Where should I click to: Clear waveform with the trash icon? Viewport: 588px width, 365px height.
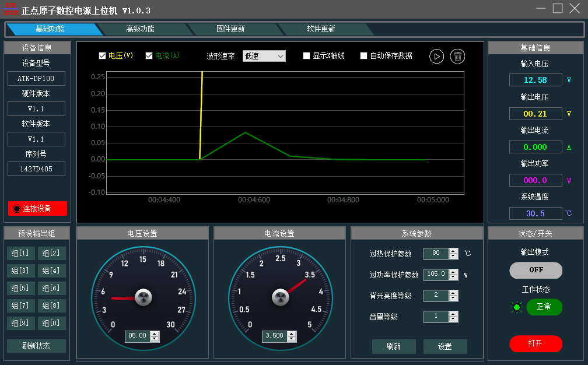coord(457,57)
